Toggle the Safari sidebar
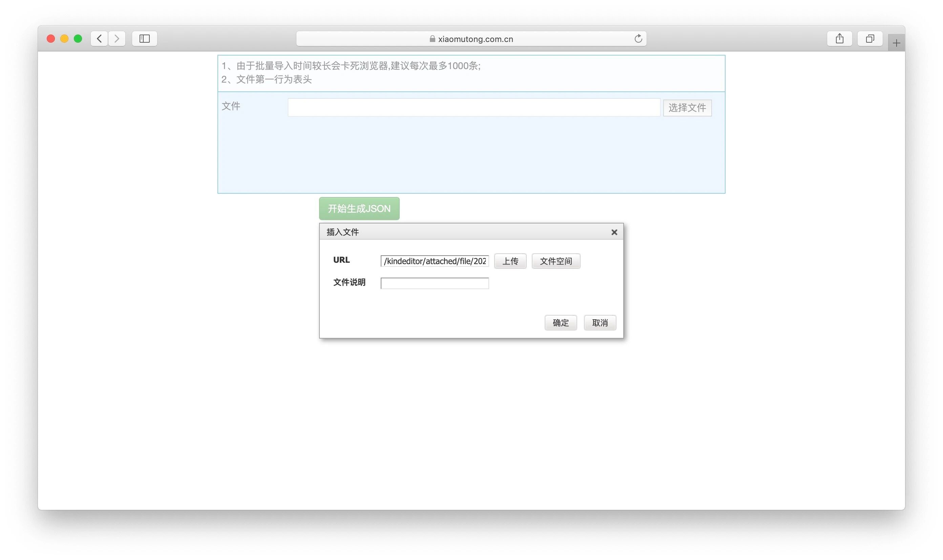Screen dimensions: 943x560 pos(144,39)
